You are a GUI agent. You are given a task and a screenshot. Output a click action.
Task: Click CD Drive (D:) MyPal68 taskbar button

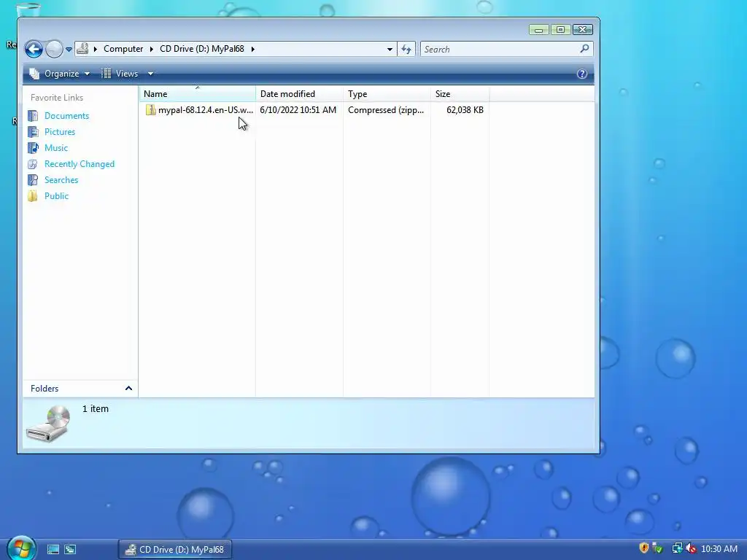174,550
